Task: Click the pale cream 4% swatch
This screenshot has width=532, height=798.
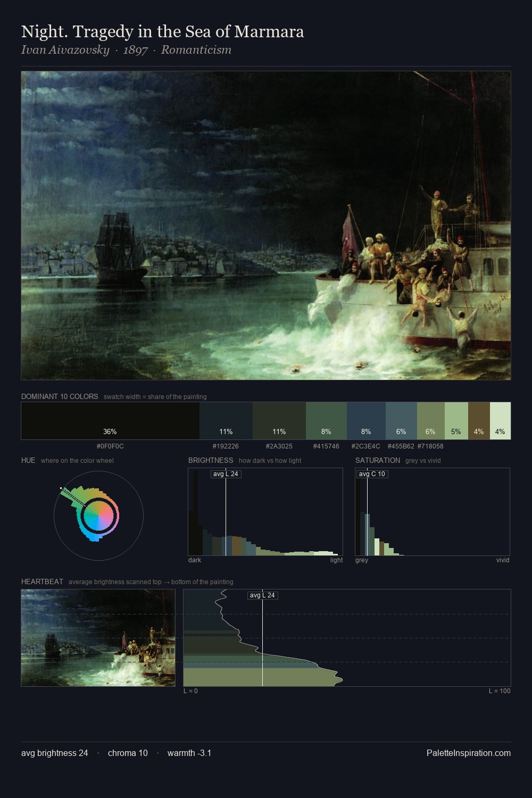Action: pyautogui.click(x=500, y=421)
